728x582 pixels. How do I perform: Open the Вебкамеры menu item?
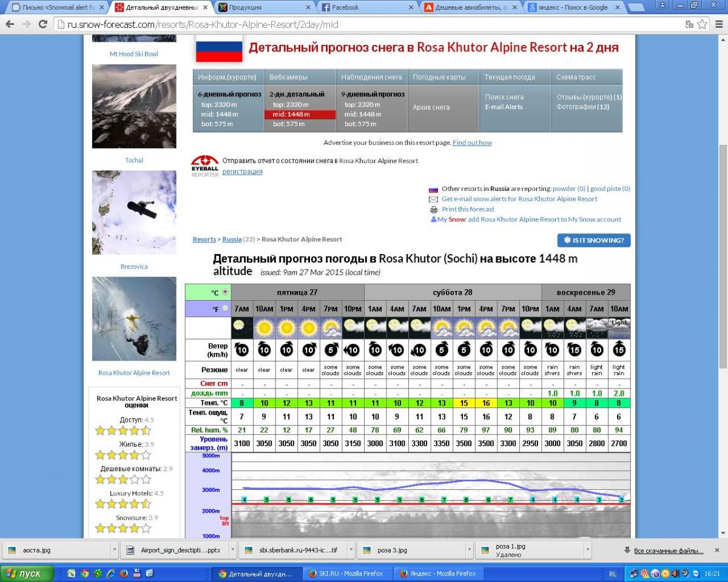288,77
